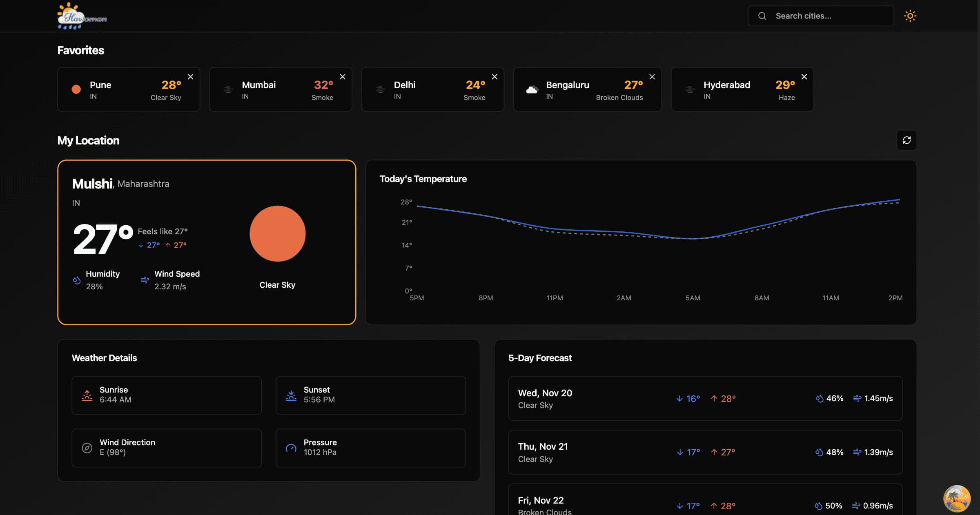
Task: Click the wind icon for Fri, Nov 22
Action: coord(856,506)
